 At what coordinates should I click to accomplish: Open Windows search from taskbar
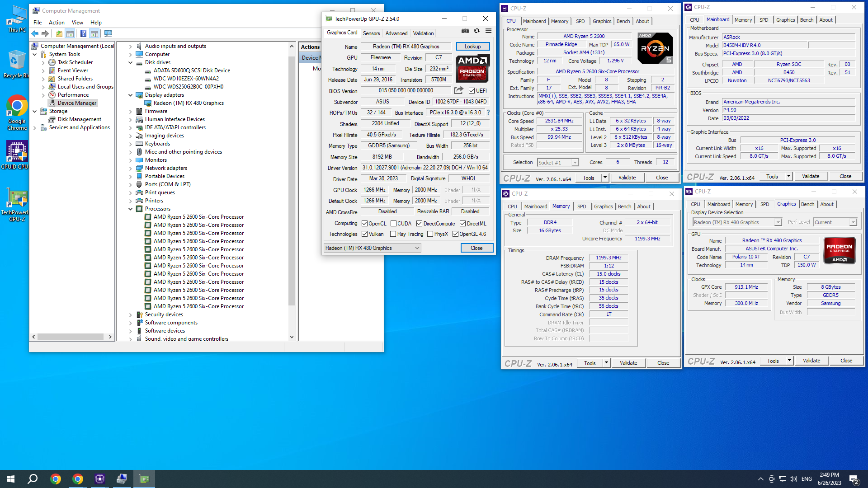[33, 479]
